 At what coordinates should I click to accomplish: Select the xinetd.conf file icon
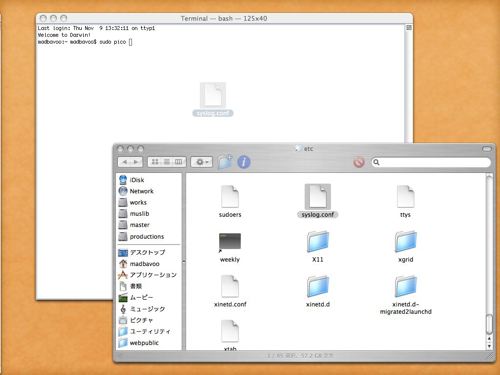point(230,286)
